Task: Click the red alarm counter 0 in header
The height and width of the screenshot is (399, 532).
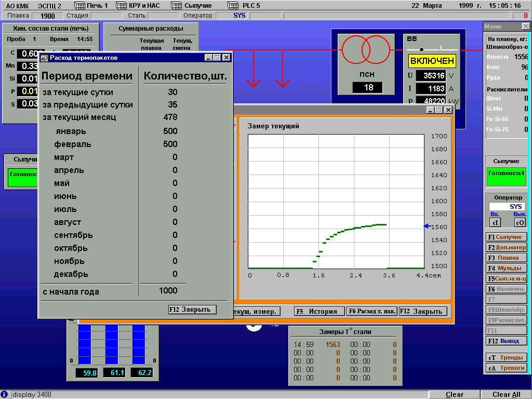Action: pyautogui.click(x=521, y=16)
